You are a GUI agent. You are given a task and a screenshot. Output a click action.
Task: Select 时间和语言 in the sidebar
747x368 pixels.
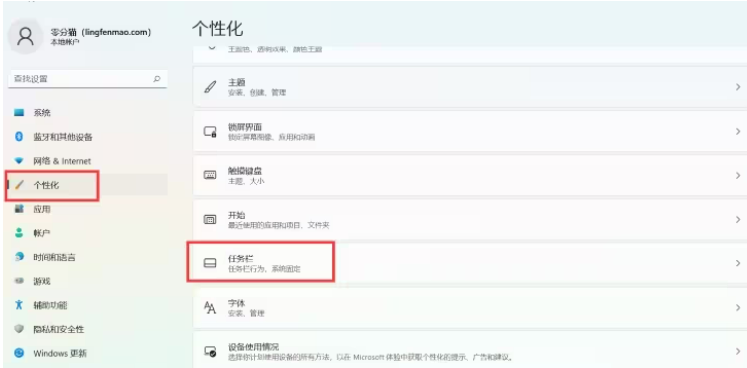tap(88, 257)
